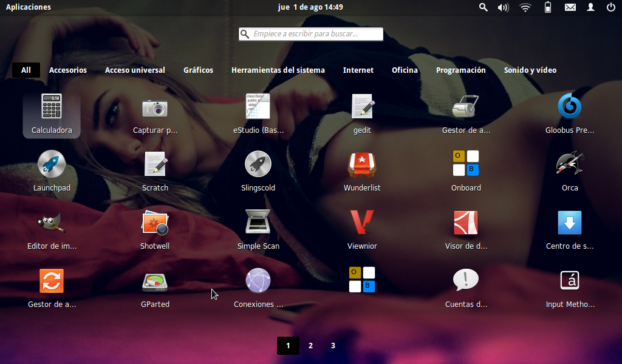Click the unlabeled Onboard-style icon in bottom row
The image size is (622, 364).
coord(362,280)
